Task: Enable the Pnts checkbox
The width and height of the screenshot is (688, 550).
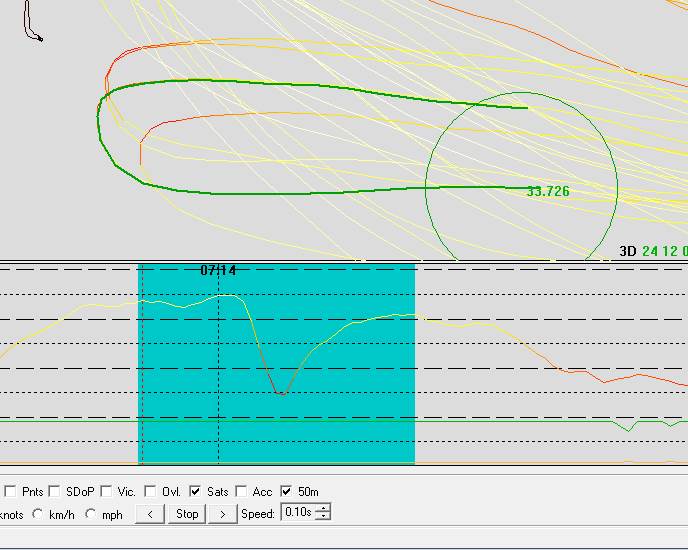Action: (10, 492)
